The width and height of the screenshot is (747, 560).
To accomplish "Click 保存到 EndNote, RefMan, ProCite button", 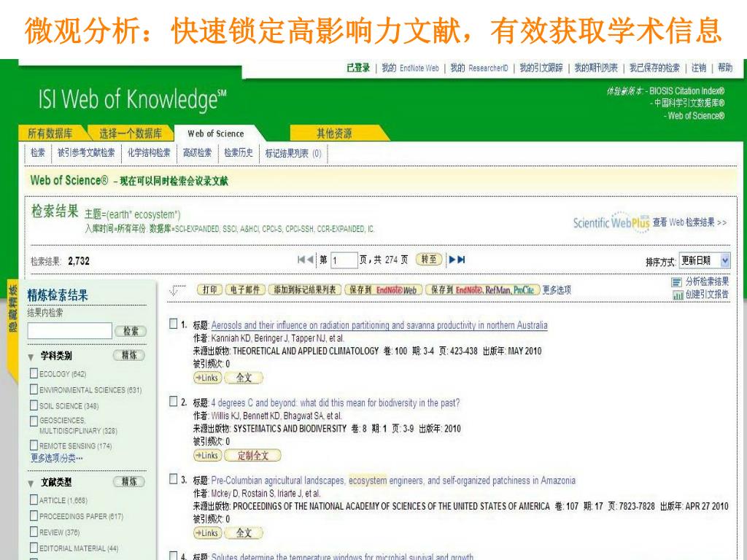I will tap(483, 290).
